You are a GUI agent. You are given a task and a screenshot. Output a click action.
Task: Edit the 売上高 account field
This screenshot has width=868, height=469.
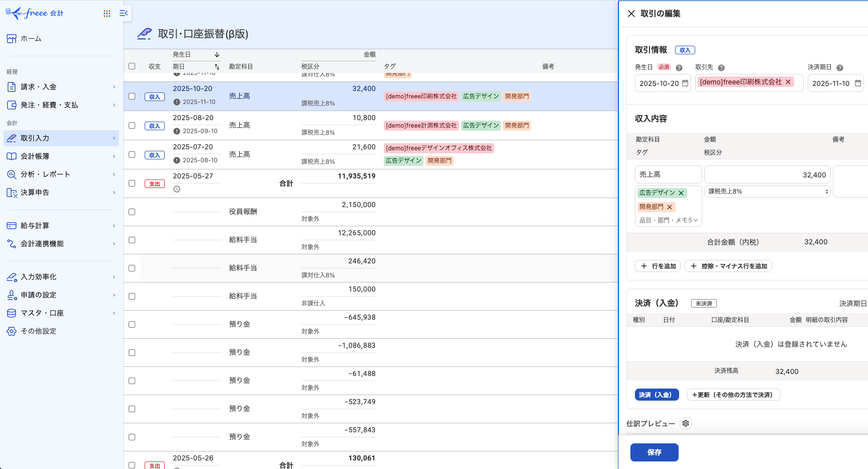(x=668, y=174)
